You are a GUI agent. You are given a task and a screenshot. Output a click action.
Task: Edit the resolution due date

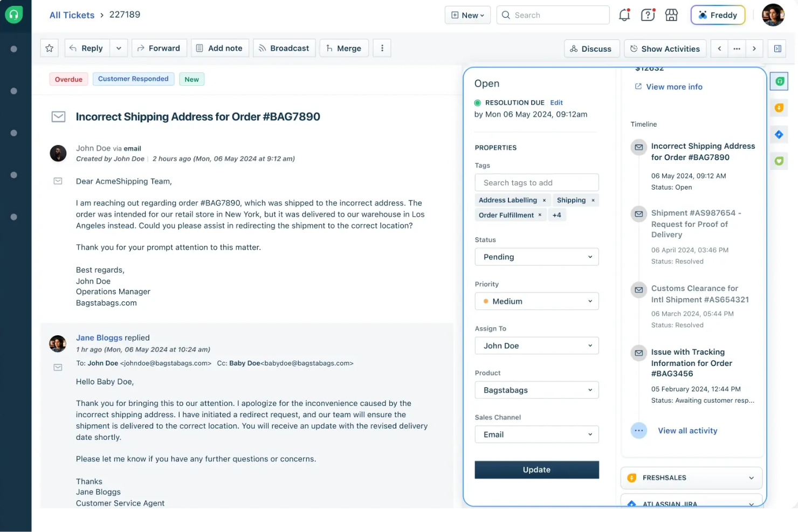[556, 102]
